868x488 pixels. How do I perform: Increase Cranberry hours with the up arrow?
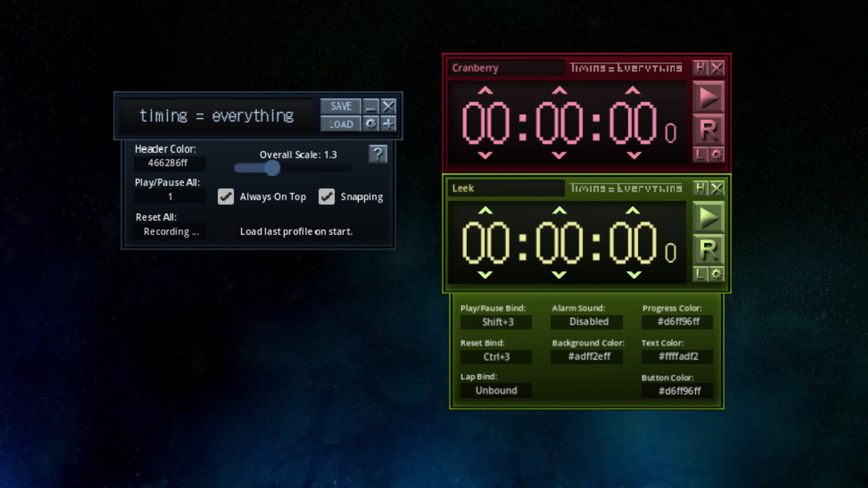click(486, 90)
